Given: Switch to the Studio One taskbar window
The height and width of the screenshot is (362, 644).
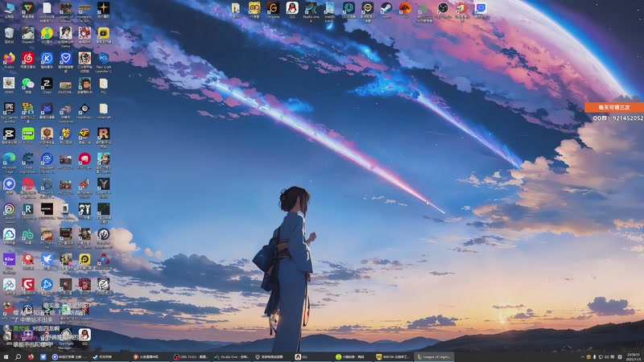Looking at the screenshot, I should point(232,357).
